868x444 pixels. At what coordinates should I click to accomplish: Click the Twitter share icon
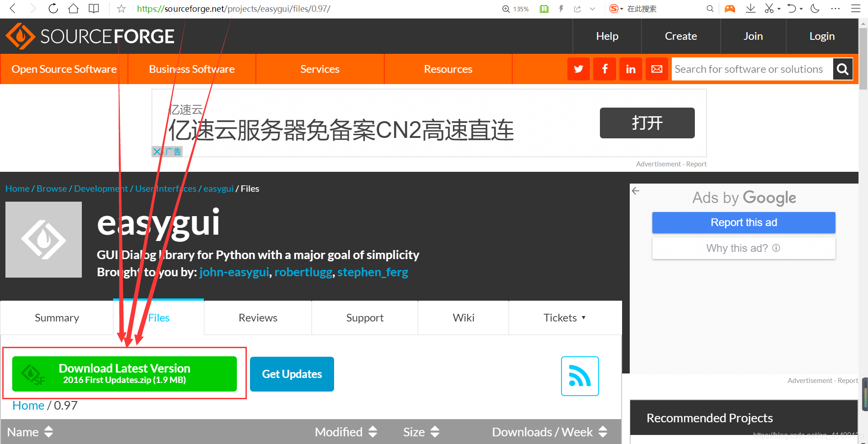[579, 69]
